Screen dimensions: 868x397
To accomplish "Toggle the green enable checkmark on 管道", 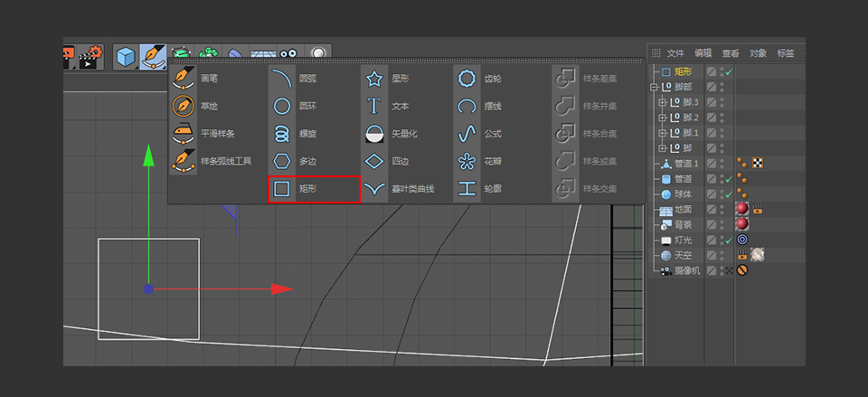I will pyautogui.click(x=729, y=179).
